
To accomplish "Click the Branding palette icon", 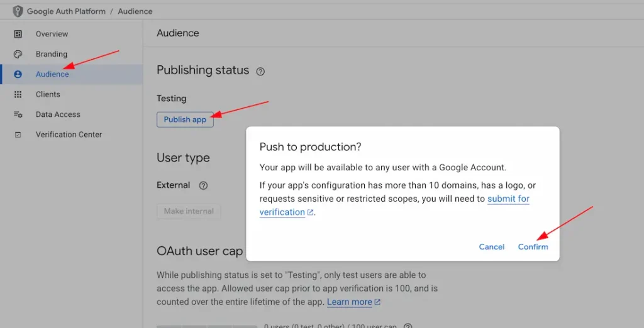I will click(x=18, y=54).
